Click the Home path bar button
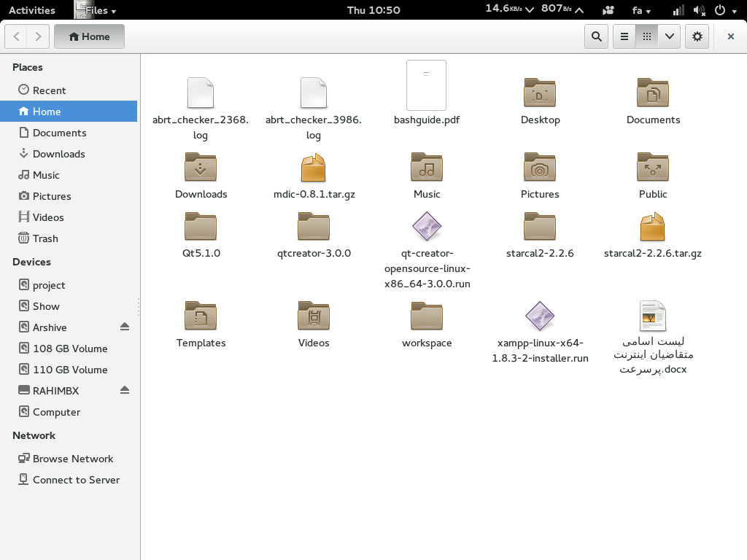This screenshot has width=747, height=560. coord(89,36)
